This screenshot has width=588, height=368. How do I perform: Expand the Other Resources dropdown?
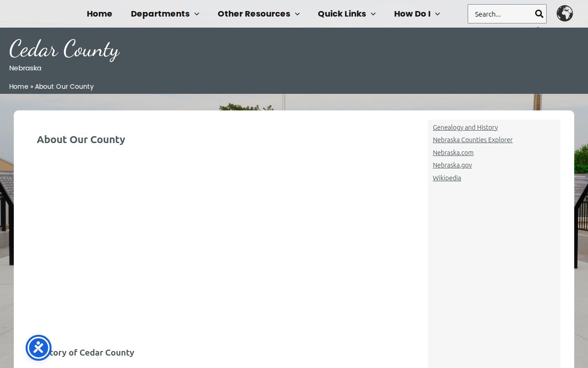[259, 14]
